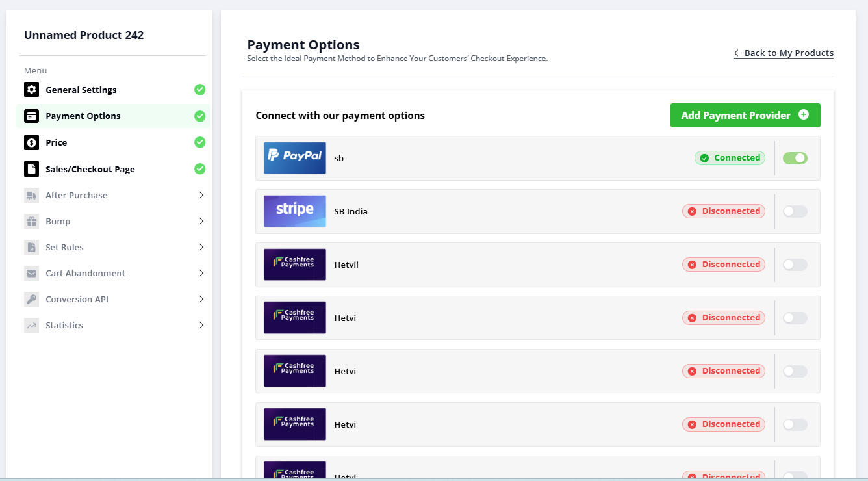
Task: Expand the Cart Abandonment chevron
Action: pos(201,273)
